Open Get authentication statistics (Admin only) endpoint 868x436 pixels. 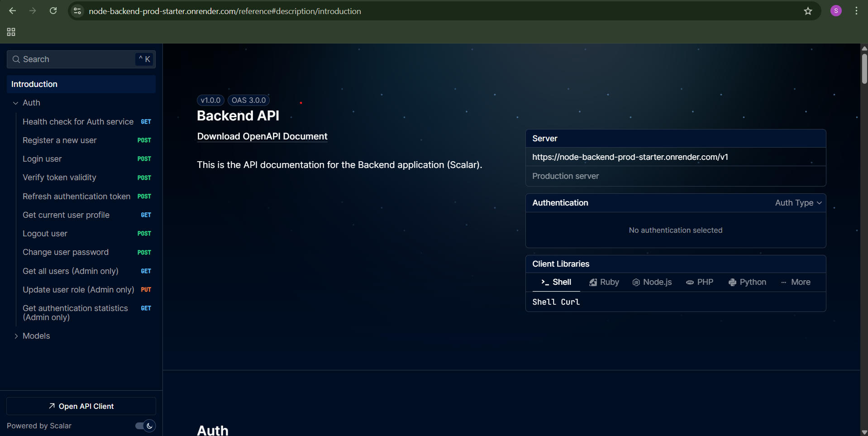point(87,313)
